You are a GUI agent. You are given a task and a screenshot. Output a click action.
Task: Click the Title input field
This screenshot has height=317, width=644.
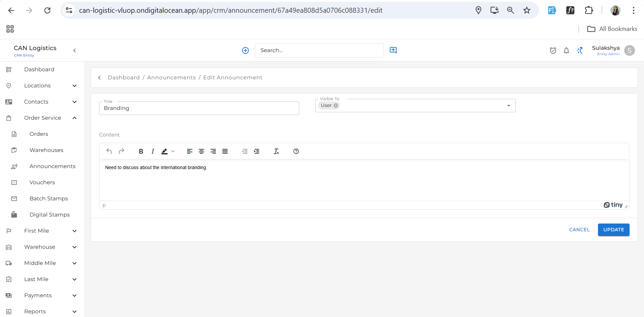[x=199, y=108]
